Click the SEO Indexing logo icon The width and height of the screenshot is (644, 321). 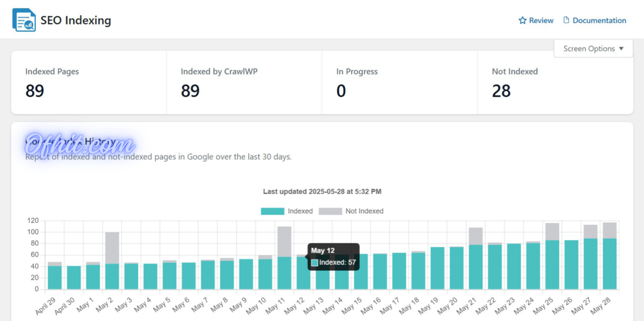[24, 20]
